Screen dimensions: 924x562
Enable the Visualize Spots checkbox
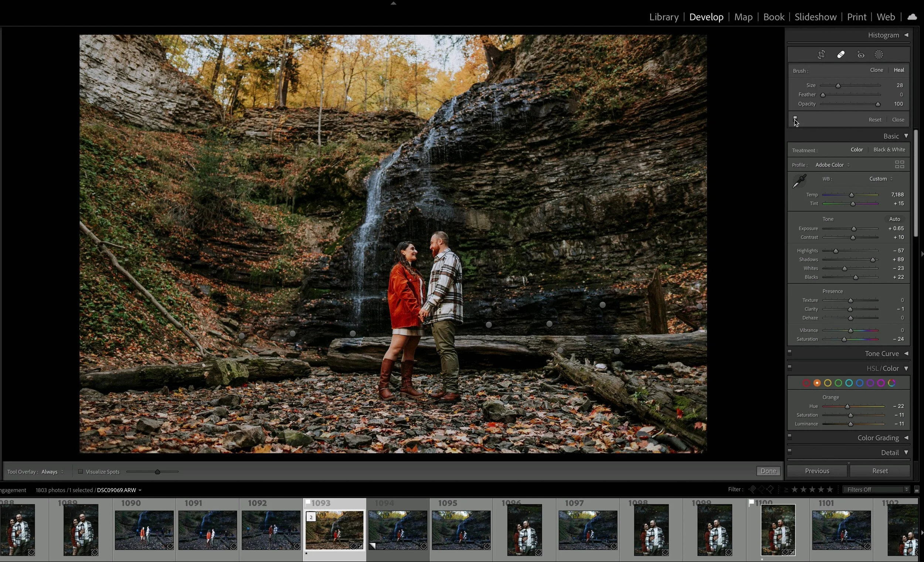click(80, 471)
